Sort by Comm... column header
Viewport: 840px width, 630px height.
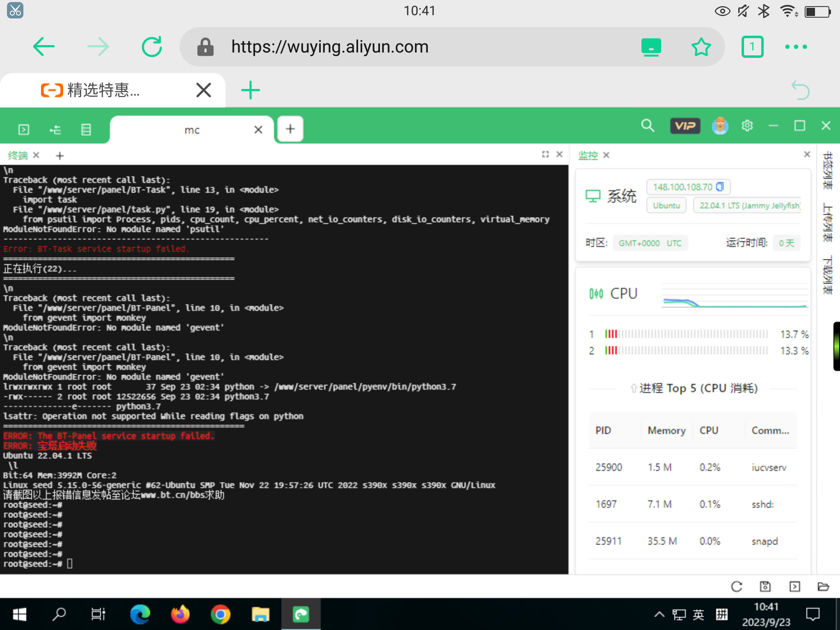click(x=770, y=430)
